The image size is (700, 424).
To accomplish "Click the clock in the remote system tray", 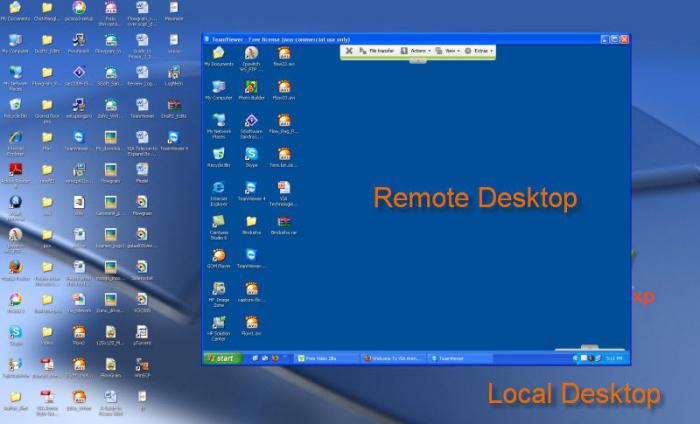I will pos(614,358).
